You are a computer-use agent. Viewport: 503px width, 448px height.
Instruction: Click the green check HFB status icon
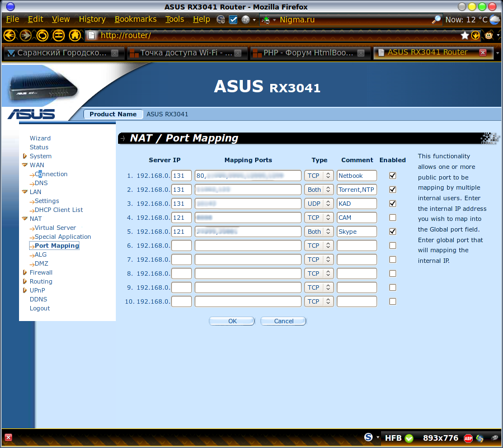(409, 438)
